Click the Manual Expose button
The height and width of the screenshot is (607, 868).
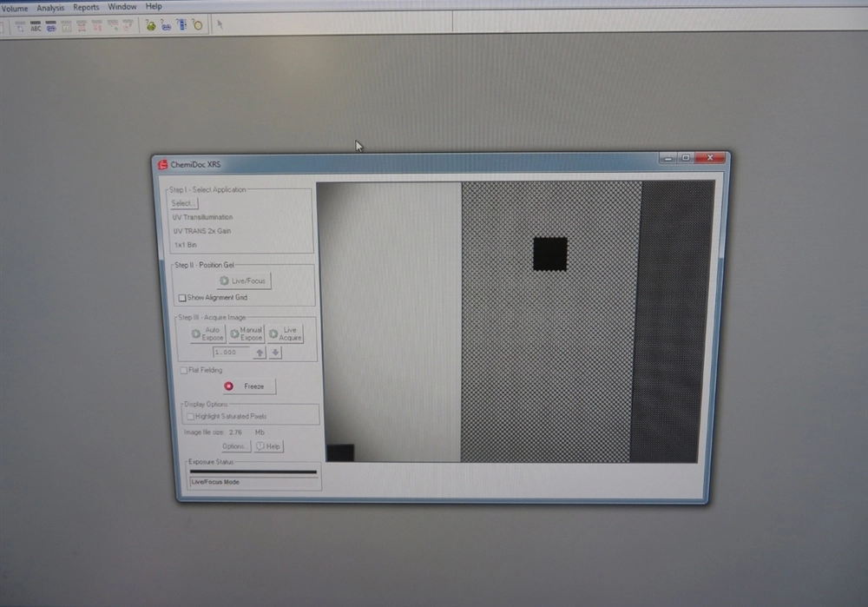(246, 334)
